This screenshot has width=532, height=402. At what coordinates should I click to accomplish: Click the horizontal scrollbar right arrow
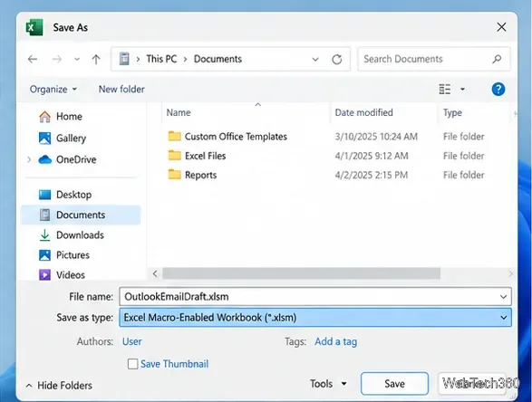[x=510, y=273]
